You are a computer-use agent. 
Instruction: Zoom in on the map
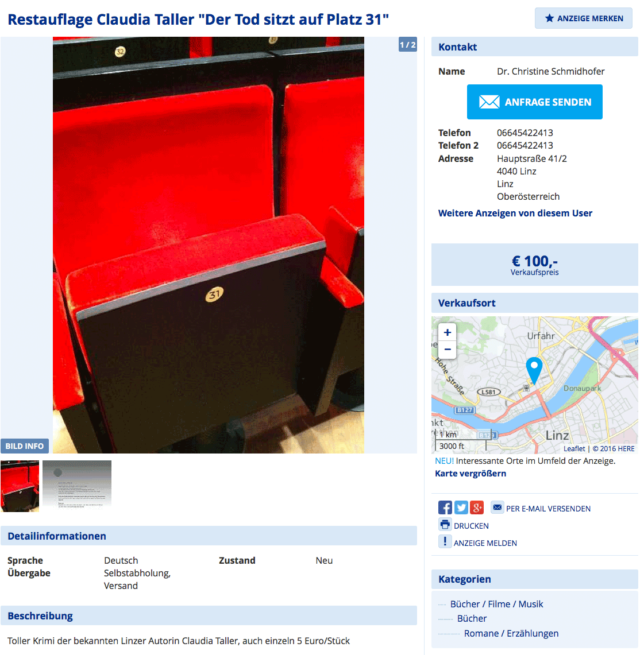pyautogui.click(x=448, y=332)
